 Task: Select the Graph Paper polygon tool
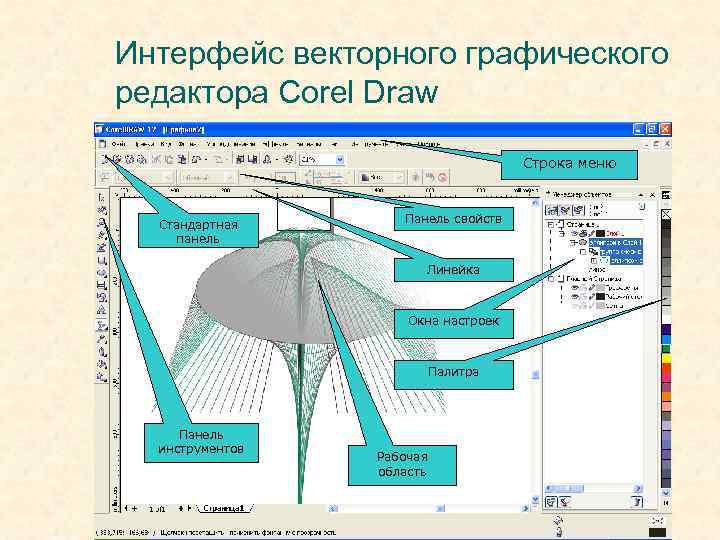[102, 285]
